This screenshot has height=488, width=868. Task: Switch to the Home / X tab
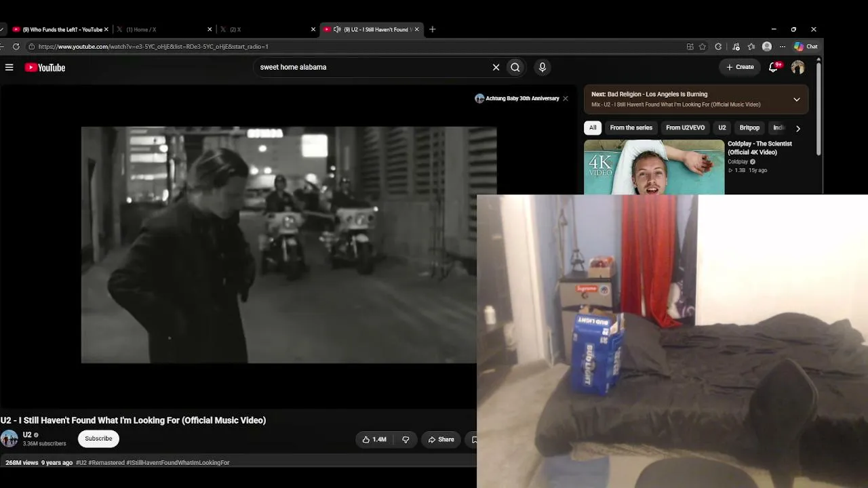tap(163, 30)
